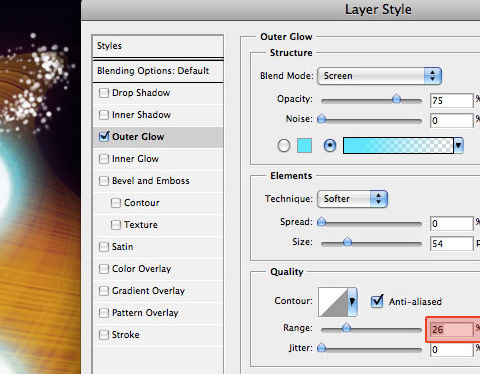Select the Drop Shadow style row label
480x374 pixels.
coord(141,93)
